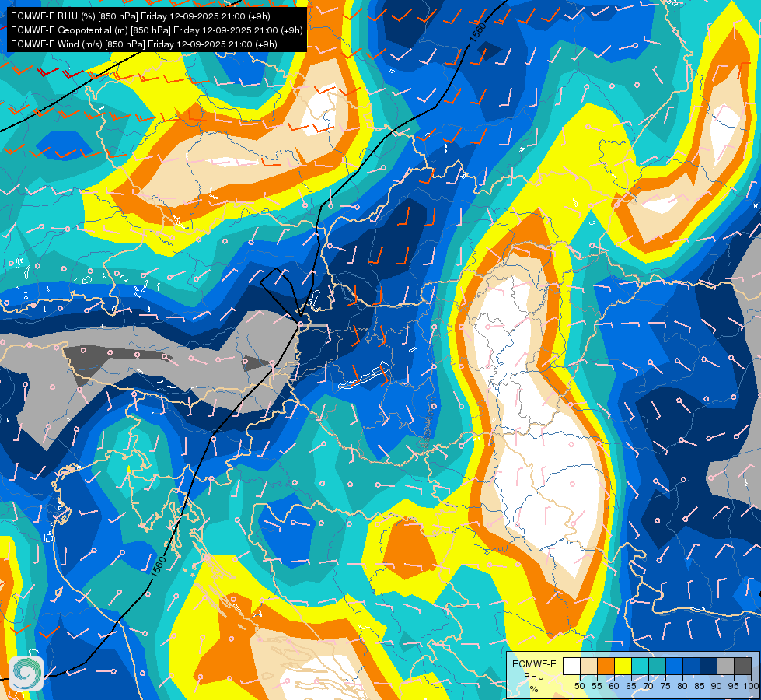Click the ECMWF-E RHU (%) header line
Viewport: 761px width, 700px height.
[140, 16]
